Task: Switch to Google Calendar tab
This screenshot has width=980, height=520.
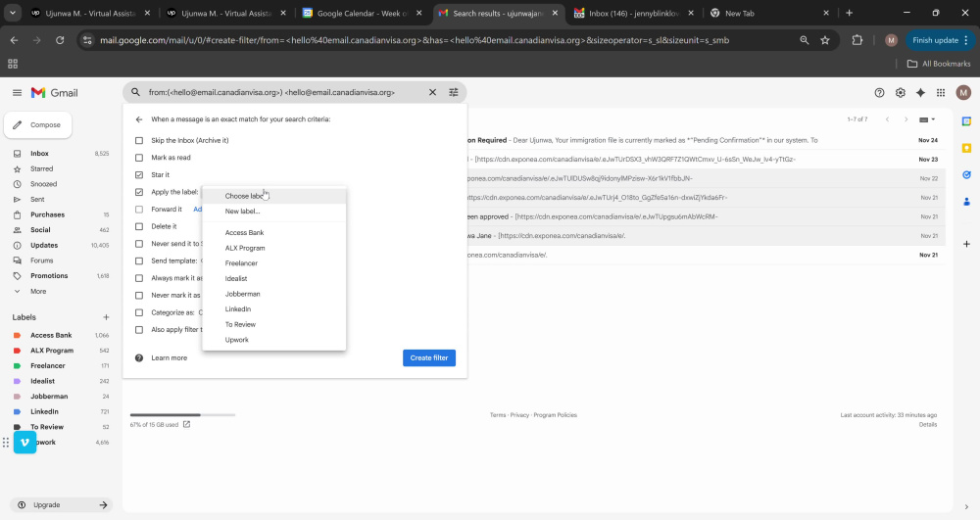Action: (x=361, y=13)
